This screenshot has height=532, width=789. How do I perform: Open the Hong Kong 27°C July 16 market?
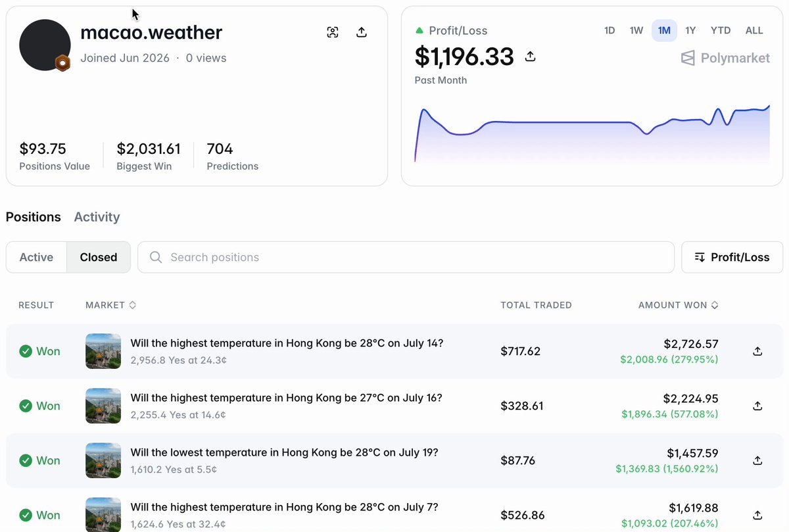(286, 398)
